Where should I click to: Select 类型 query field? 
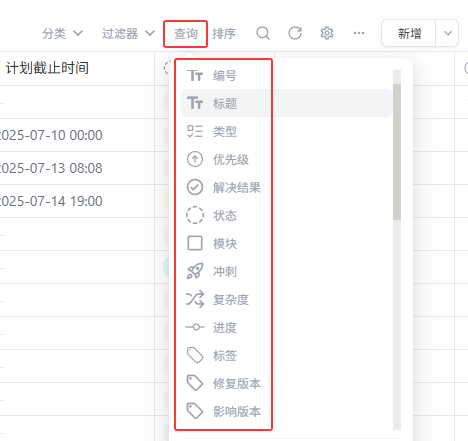point(287,131)
